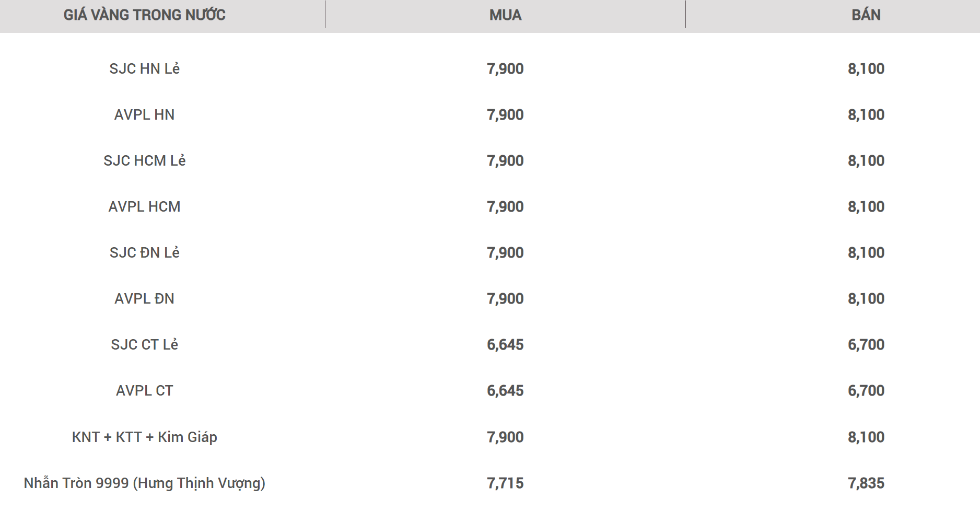
Task: Click the 6,700 sell price for AVPL CT
Action: tap(866, 390)
